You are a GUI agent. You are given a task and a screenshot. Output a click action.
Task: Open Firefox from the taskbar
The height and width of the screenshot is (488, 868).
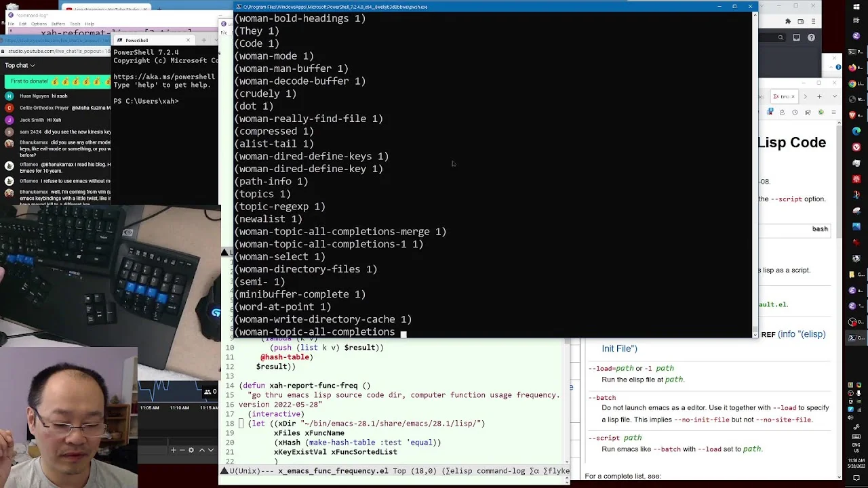point(852,68)
